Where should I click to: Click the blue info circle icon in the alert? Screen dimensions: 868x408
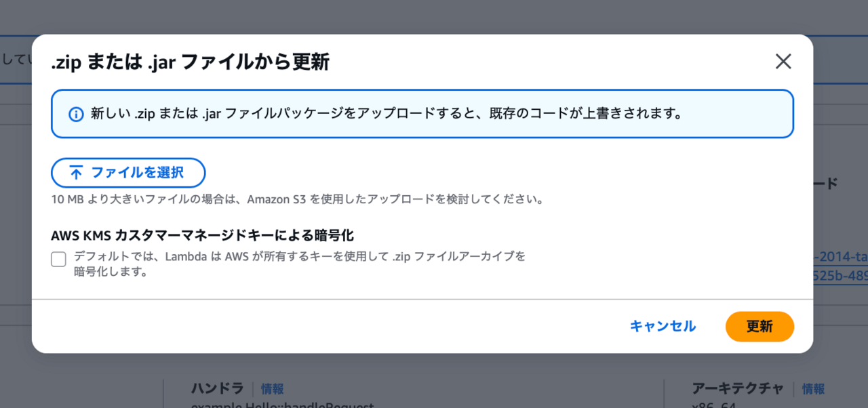coord(77,114)
